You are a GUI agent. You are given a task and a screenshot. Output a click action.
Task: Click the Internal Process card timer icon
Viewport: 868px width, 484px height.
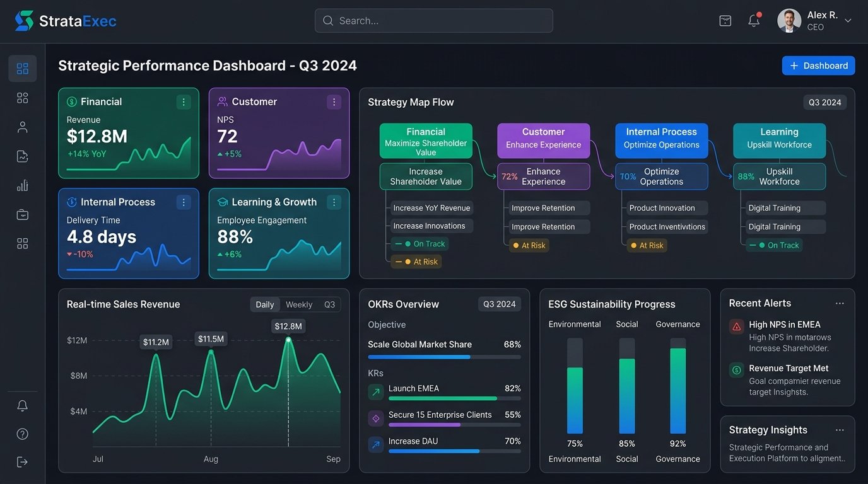coord(72,202)
